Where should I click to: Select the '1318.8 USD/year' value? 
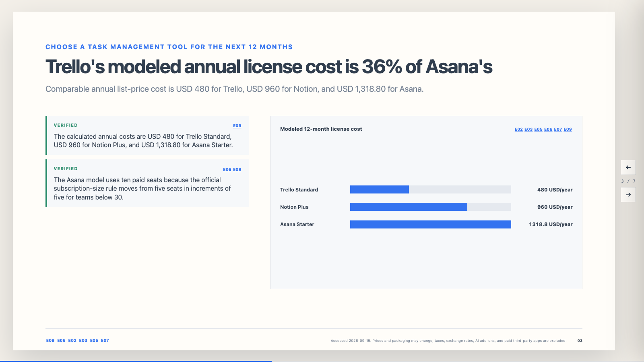[x=551, y=224]
